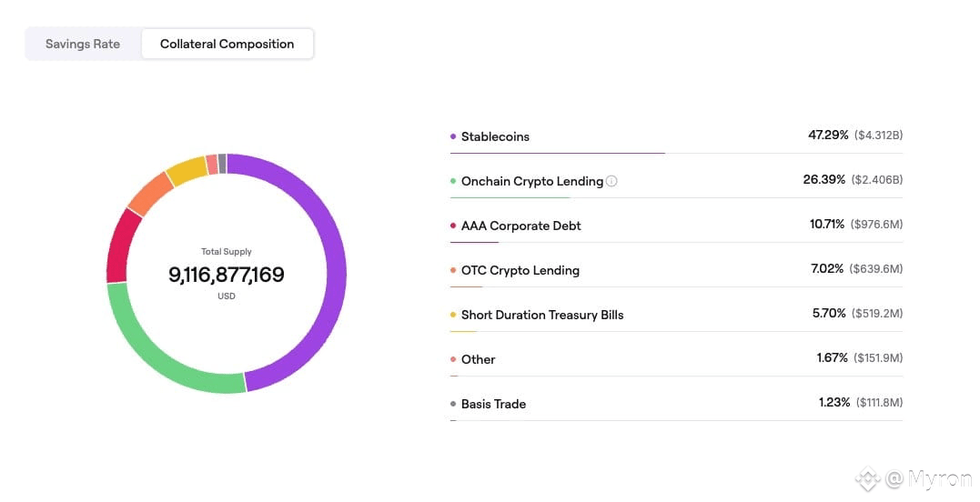Open the AAA Corporate Debt entry
980x502 pixels.
[x=520, y=226]
